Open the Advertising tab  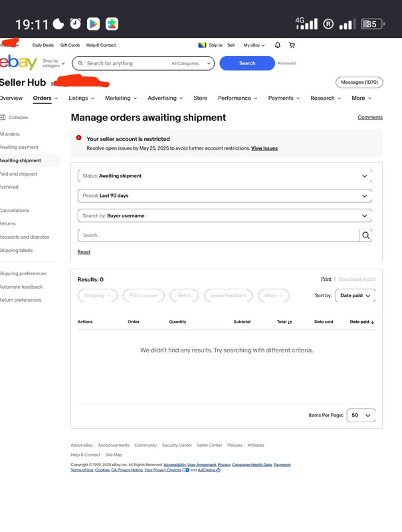click(x=165, y=98)
